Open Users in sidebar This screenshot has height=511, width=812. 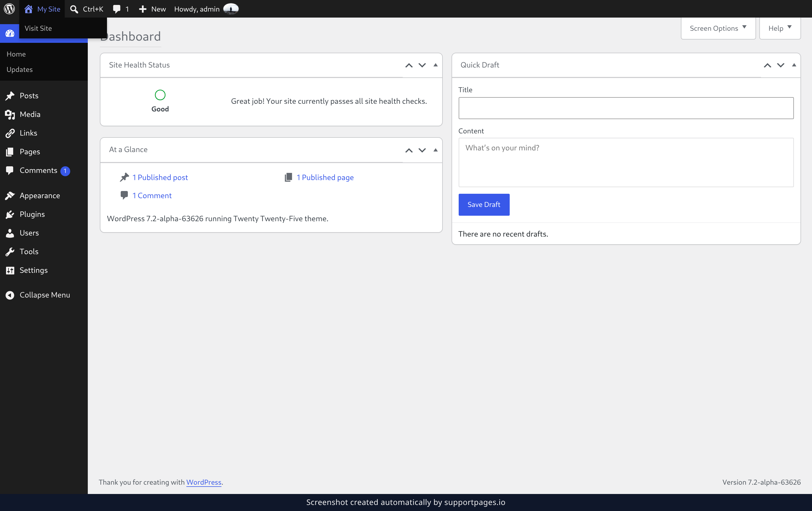29,233
